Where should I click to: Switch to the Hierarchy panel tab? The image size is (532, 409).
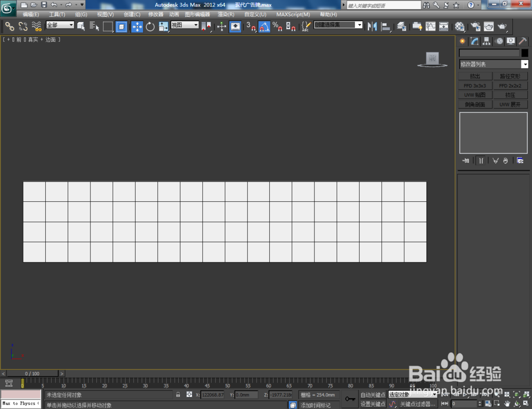point(487,42)
